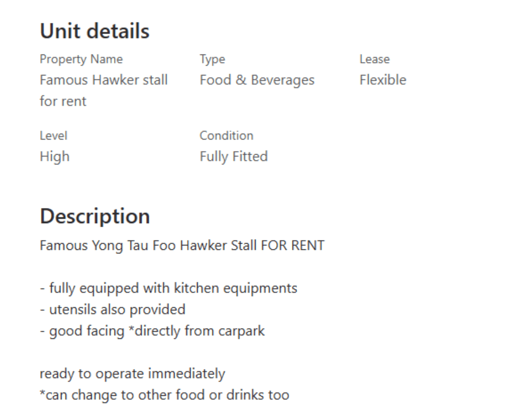Select the Food & Beverages value
This screenshot has height=420, width=525.
pyautogui.click(x=257, y=80)
